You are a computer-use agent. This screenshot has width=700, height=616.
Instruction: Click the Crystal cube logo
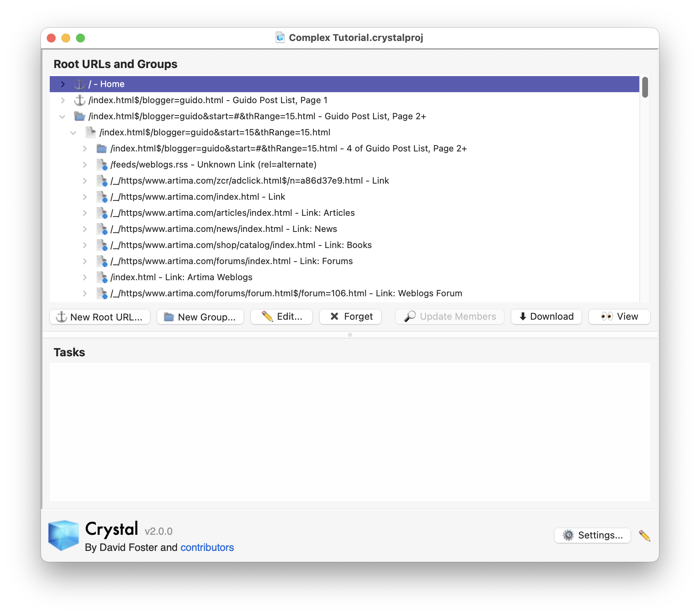tap(63, 535)
